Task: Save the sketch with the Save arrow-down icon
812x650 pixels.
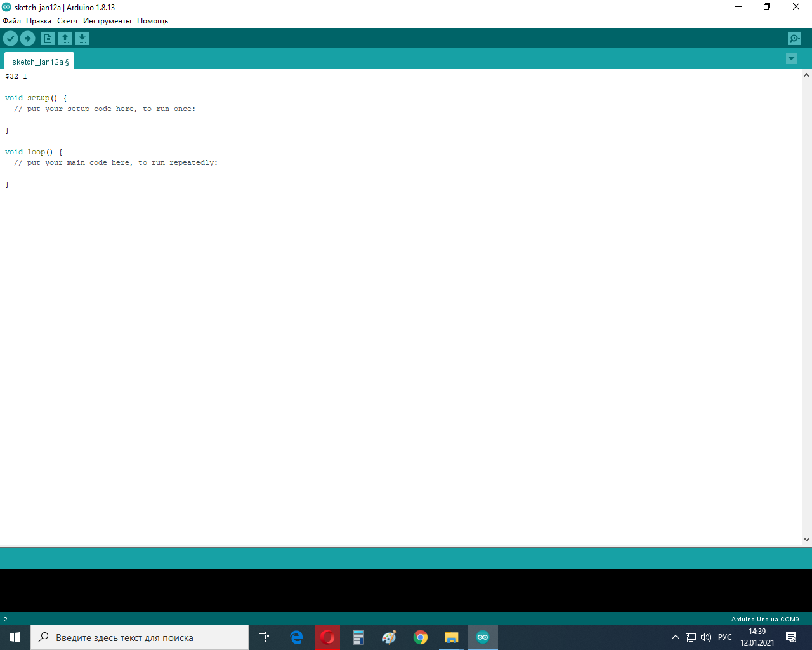Action: 82,39
